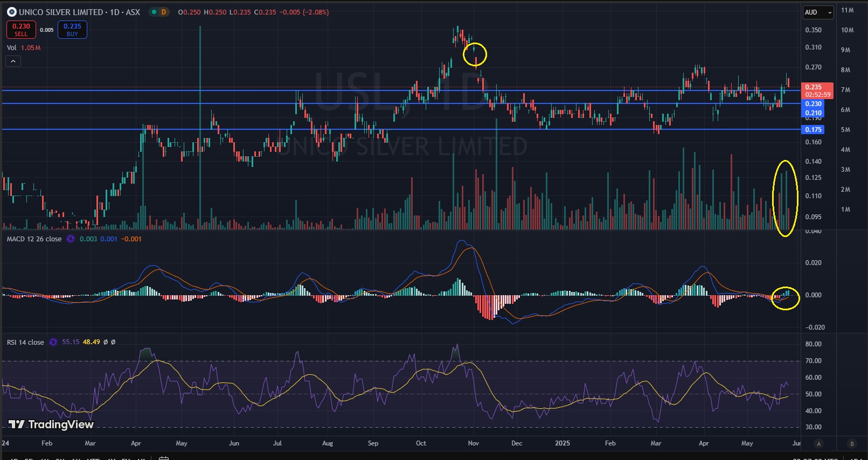Click the Vol value 1.05M
Image resolution: width=868 pixels, height=460 pixels.
click(x=31, y=48)
